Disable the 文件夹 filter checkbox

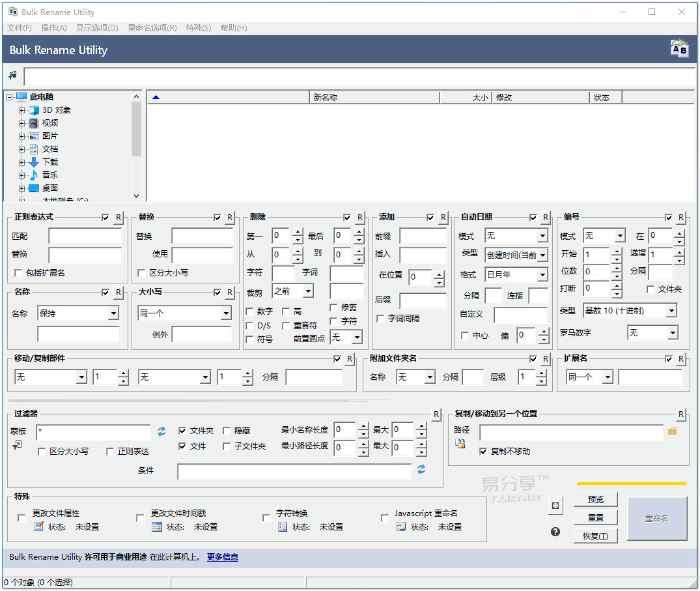point(182,430)
